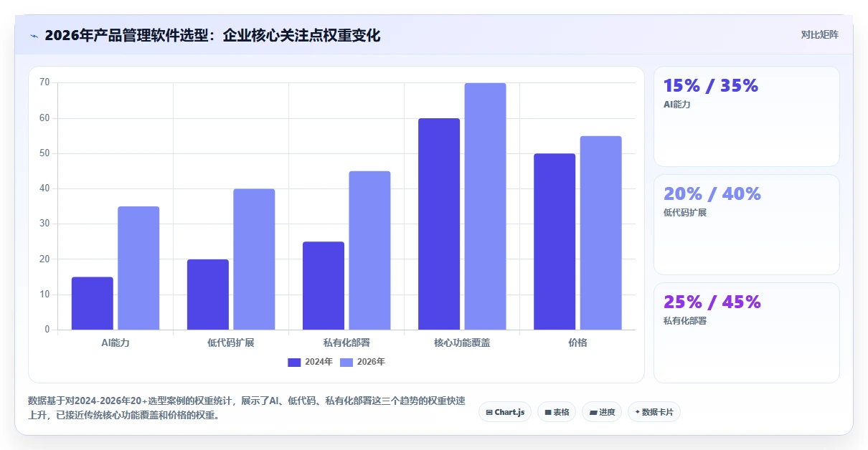Image resolution: width=868 pixels, height=450 pixels.
Task: Click the 对比矩阵 label in header
Action: [x=819, y=34]
